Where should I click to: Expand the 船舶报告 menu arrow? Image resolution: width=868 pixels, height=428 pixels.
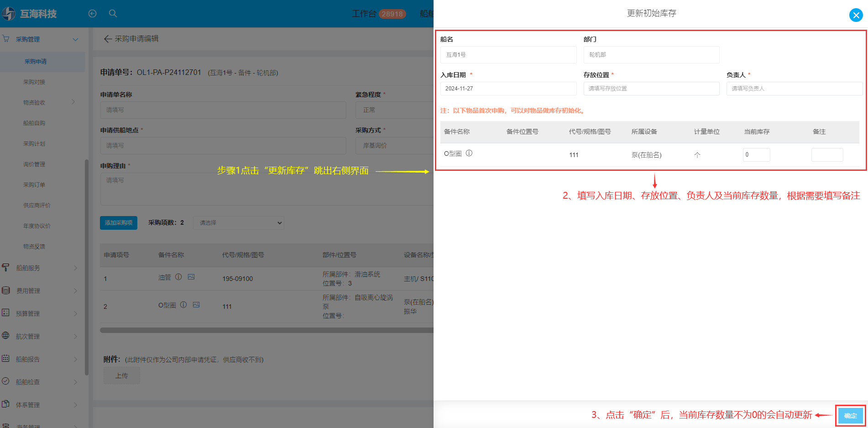[x=75, y=359]
